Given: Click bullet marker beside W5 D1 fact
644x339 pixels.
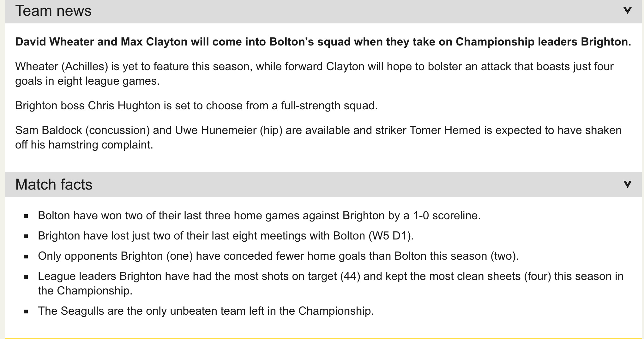Looking at the screenshot, I should click(26, 236).
